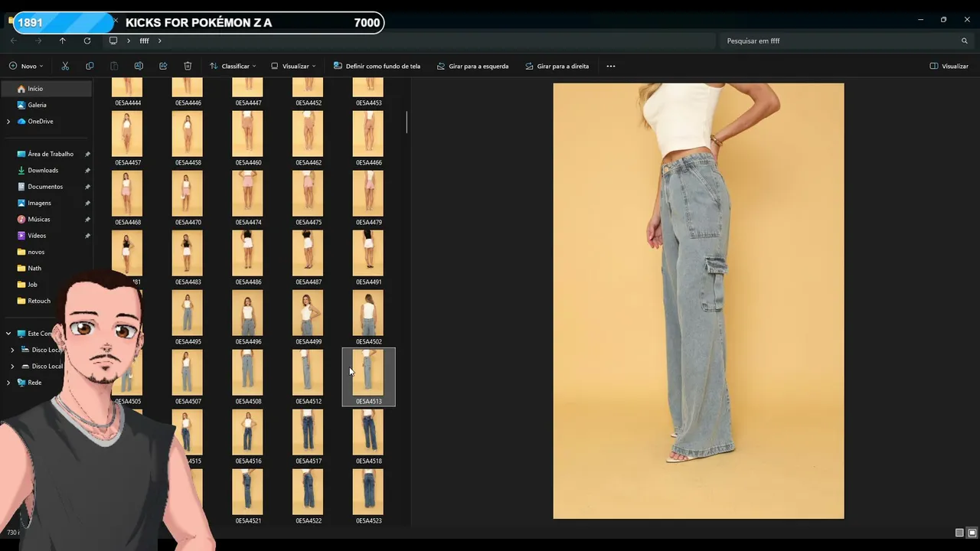Select thumbnail 0E5A4466
Screen dimensions: 980x551
point(368,133)
